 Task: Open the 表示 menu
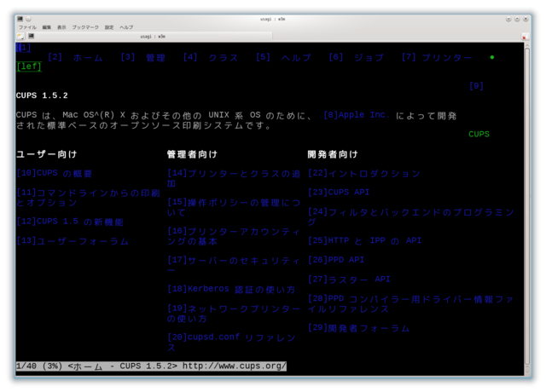pyautogui.click(x=61, y=27)
